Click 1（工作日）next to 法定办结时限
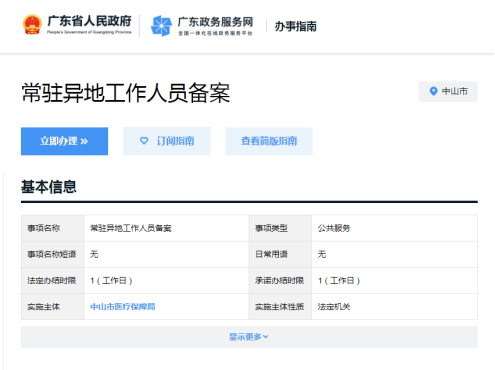This screenshot has width=495, height=370. (x=111, y=281)
